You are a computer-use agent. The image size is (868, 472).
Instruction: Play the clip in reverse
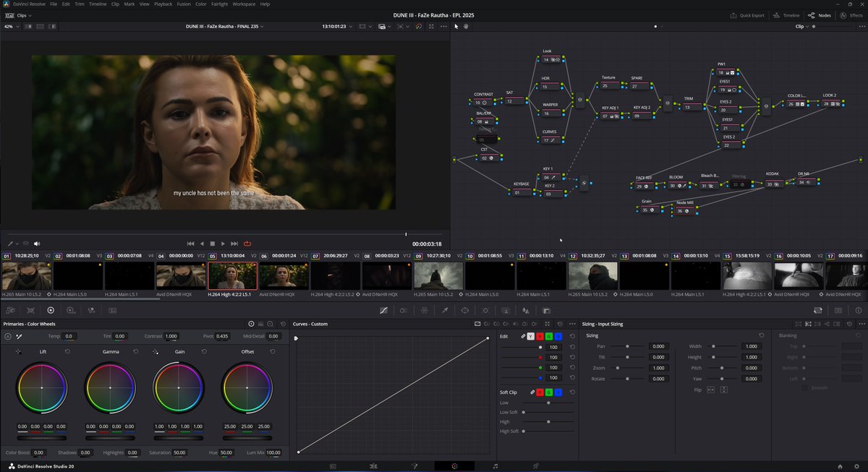coord(202,244)
